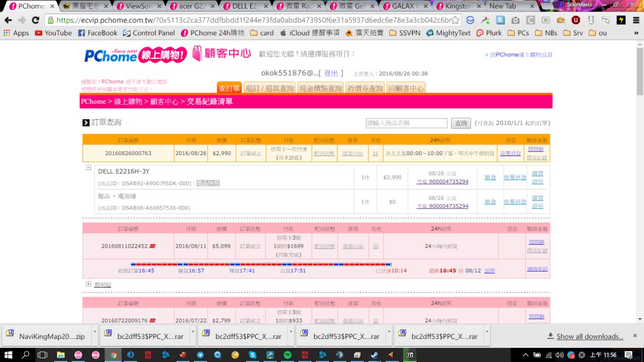644x362 pixels.
Task: Click the 查詢 search button
Action: point(460,123)
